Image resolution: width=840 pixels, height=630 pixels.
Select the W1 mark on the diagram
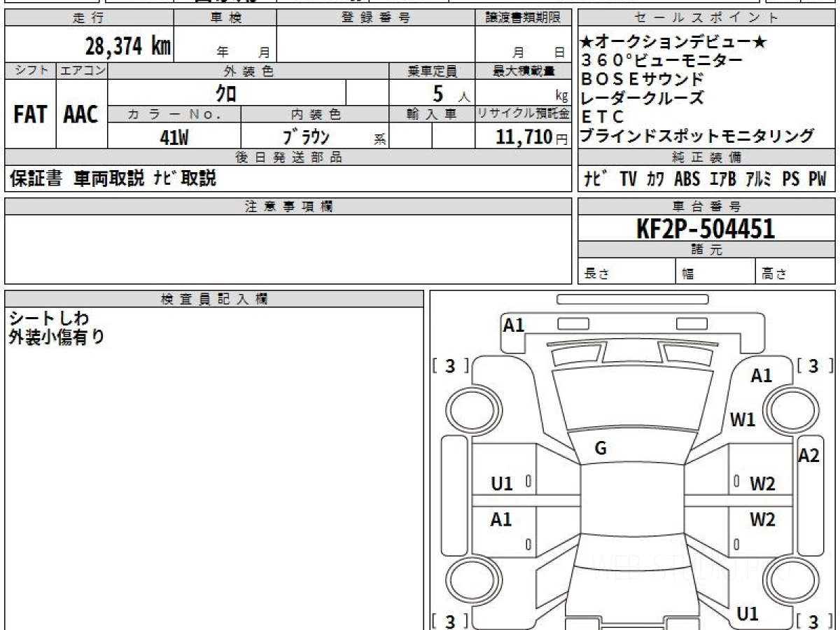743,420
